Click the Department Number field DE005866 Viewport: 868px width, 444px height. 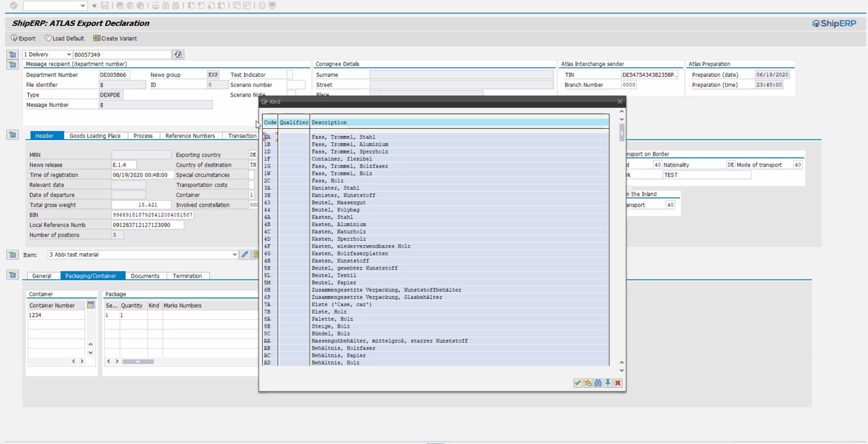coord(114,75)
